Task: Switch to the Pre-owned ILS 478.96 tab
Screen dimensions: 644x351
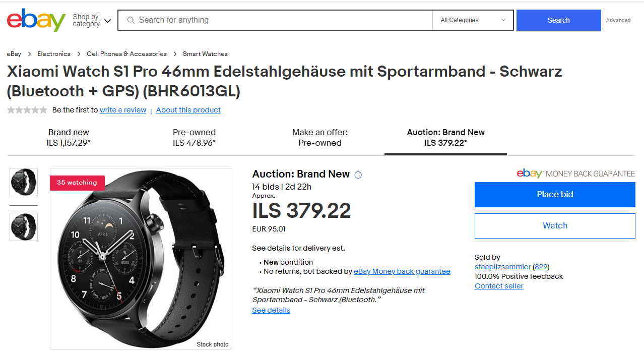Action: [x=194, y=138]
